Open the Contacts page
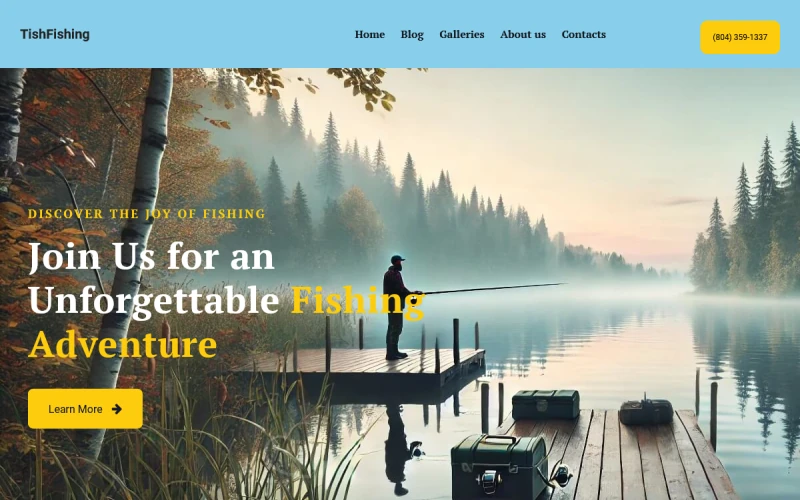Image resolution: width=800 pixels, height=500 pixels. click(x=584, y=34)
